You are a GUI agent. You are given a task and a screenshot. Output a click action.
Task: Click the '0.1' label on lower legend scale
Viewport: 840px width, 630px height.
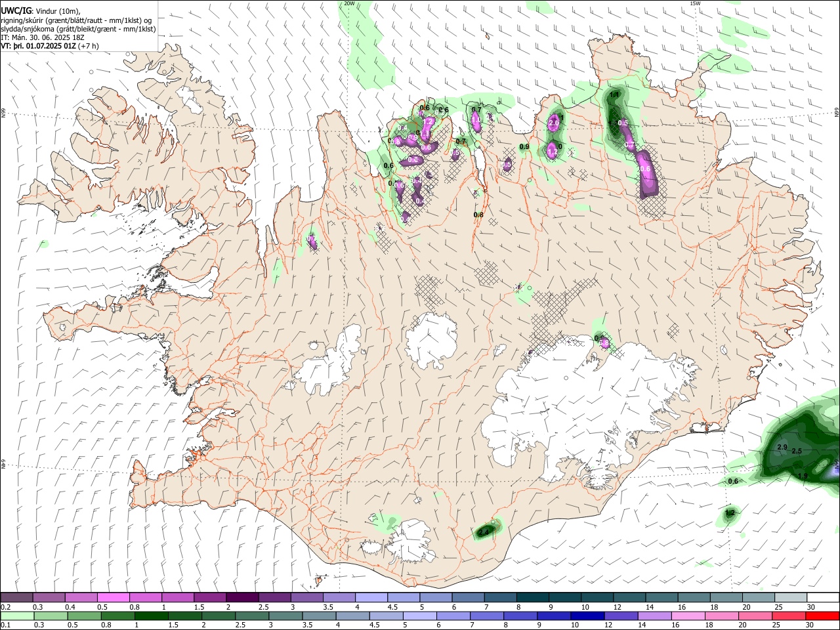click(x=5, y=625)
